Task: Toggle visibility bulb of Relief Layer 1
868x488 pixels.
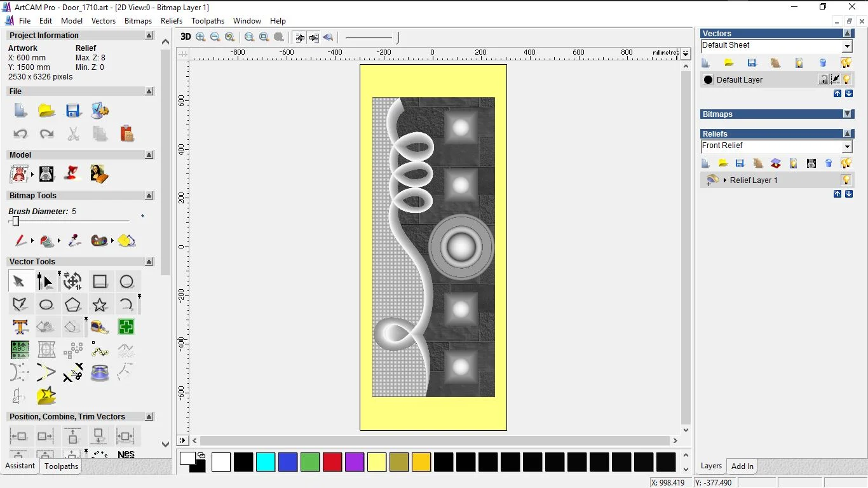Action: [x=846, y=180]
